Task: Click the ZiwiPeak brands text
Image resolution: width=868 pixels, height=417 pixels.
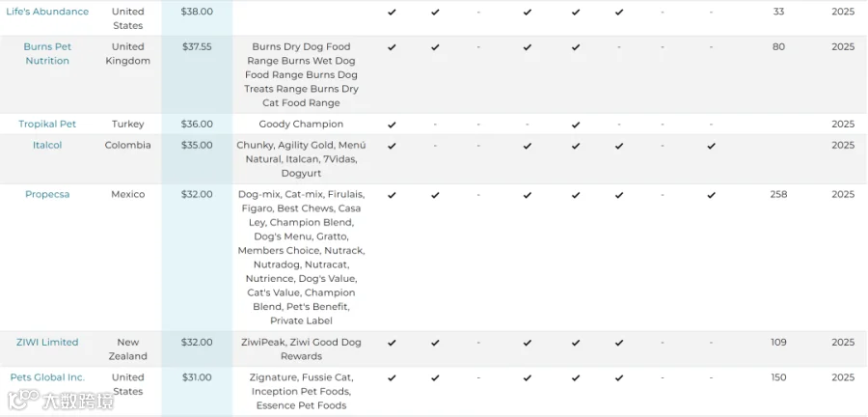Action: (301, 348)
